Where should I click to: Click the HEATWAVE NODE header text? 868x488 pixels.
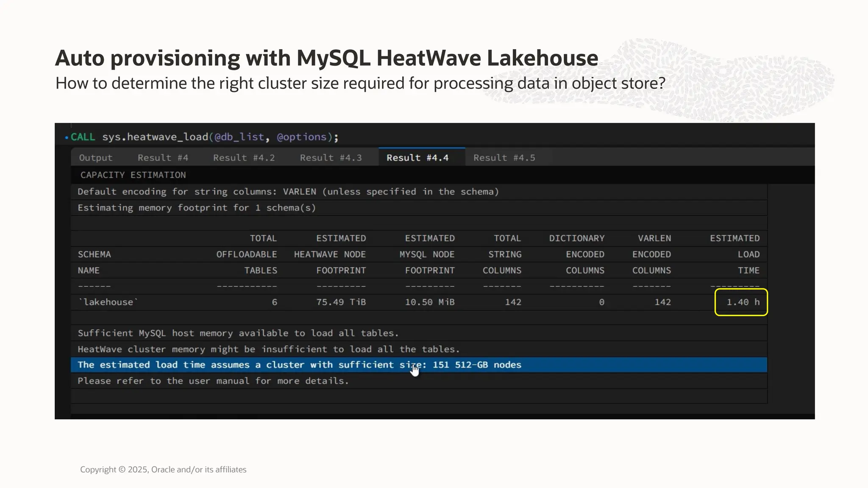(330, 254)
